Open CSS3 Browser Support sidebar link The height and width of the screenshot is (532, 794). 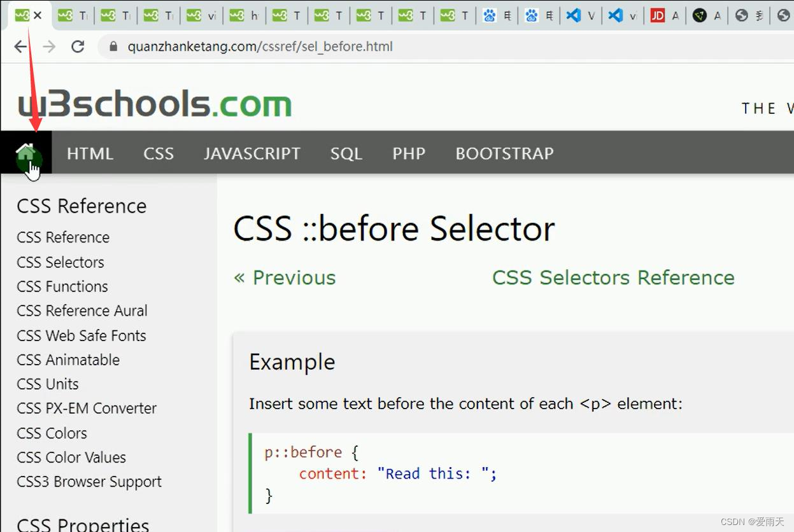pos(89,482)
